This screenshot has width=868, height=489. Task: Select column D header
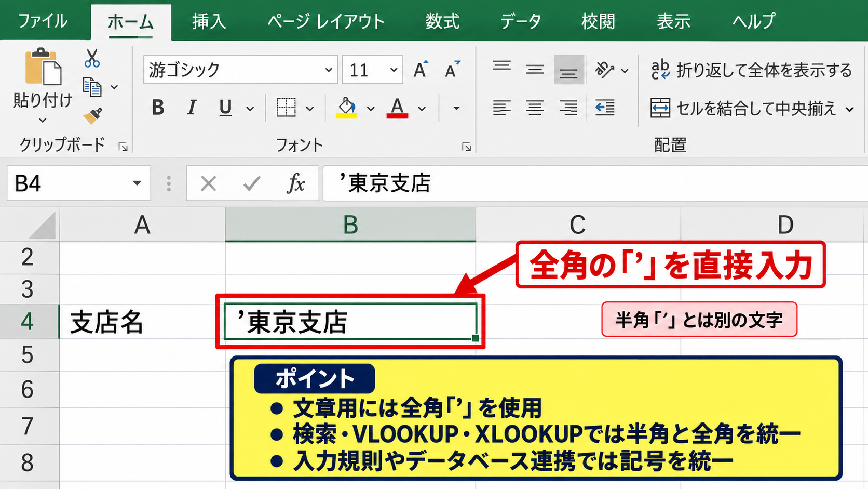tap(775, 225)
